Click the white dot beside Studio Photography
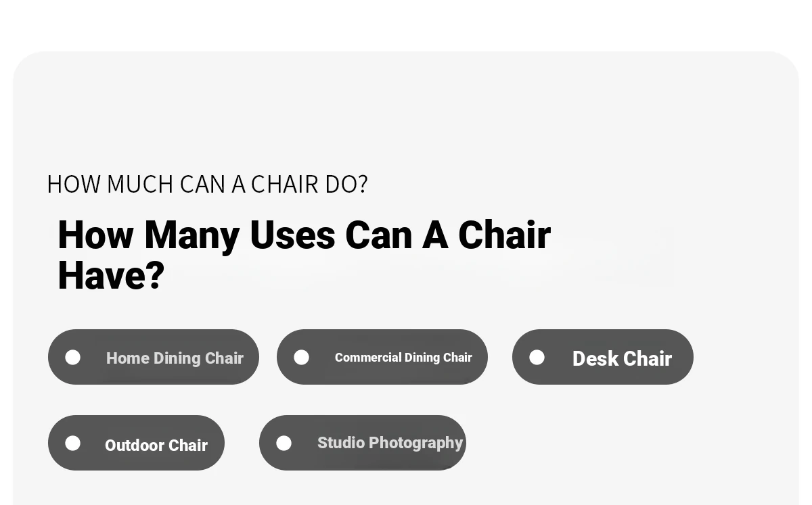 pos(284,443)
